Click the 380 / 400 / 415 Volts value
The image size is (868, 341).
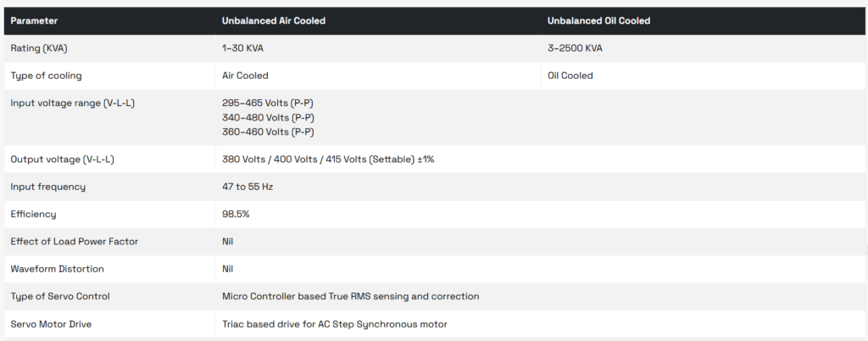pos(328,159)
